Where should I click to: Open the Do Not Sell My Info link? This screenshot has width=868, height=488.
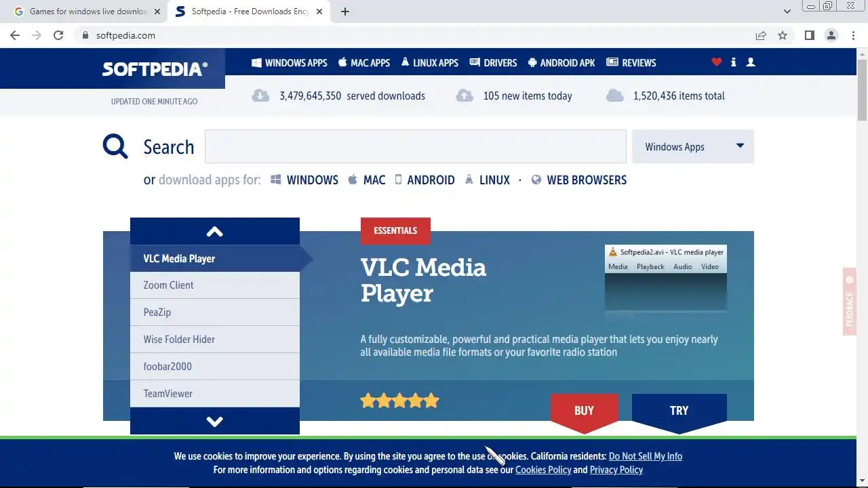(646, 456)
